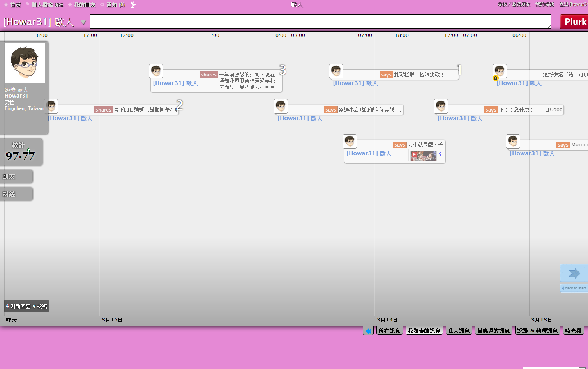Switch to the 所有訊息 tab
This screenshot has height=369, width=588.
[x=389, y=331]
